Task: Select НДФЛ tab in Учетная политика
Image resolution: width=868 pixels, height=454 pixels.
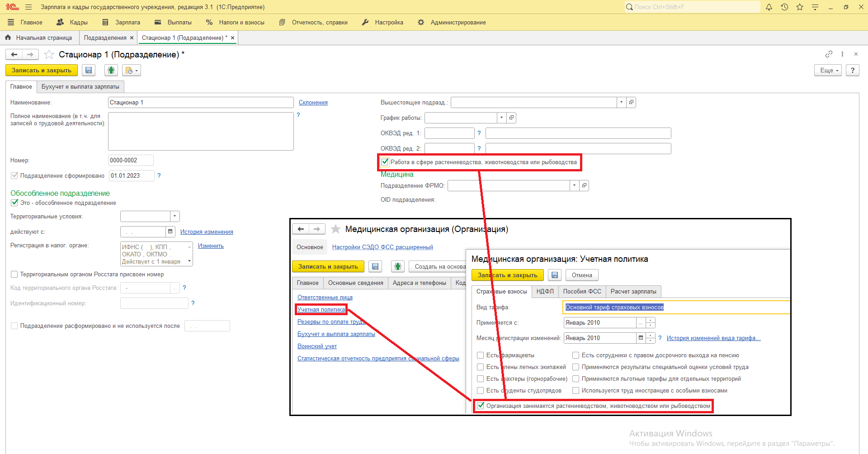Action: pyautogui.click(x=545, y=292)
